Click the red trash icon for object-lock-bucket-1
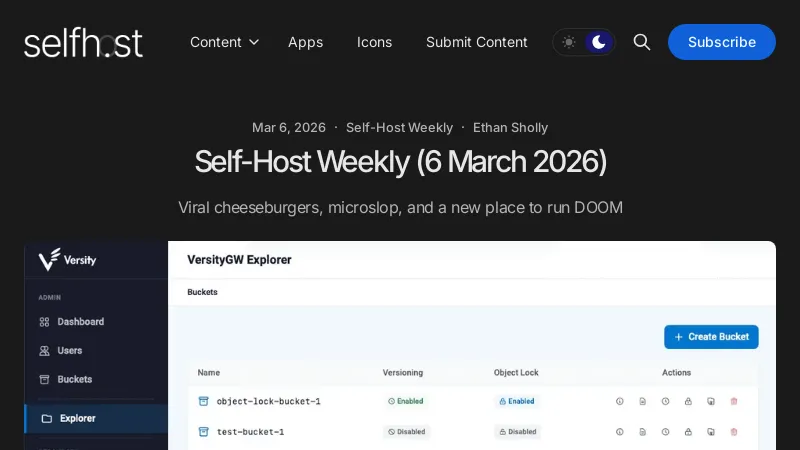This screenshot has width=800, height=450. click(x=734, y=401)
